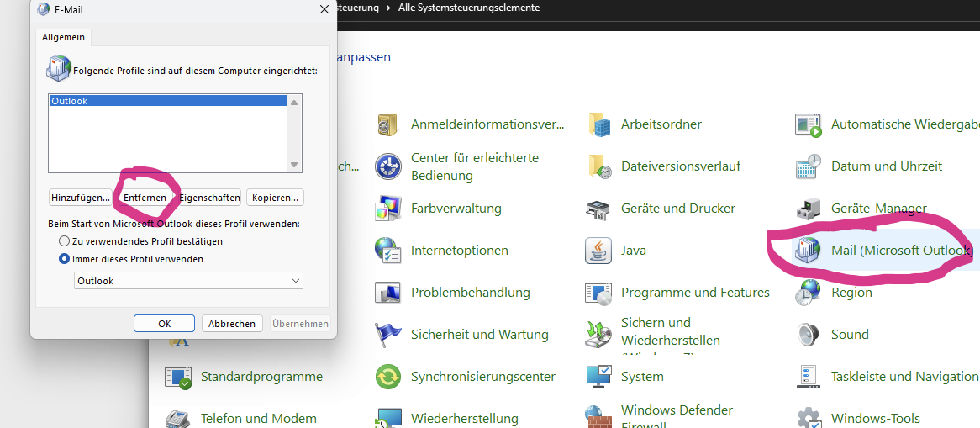
Task: Open Synchronisierungscenter link text
Action: (483, 377)
